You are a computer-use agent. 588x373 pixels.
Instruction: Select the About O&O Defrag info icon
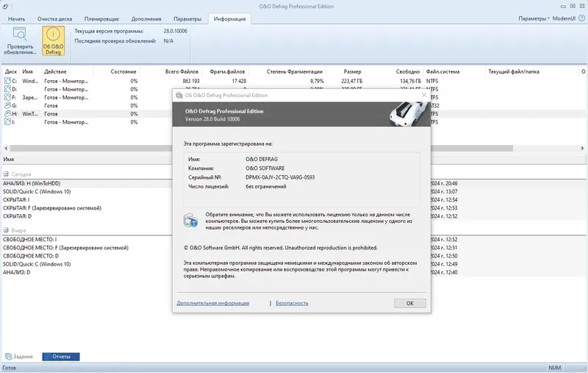point(53,34)
